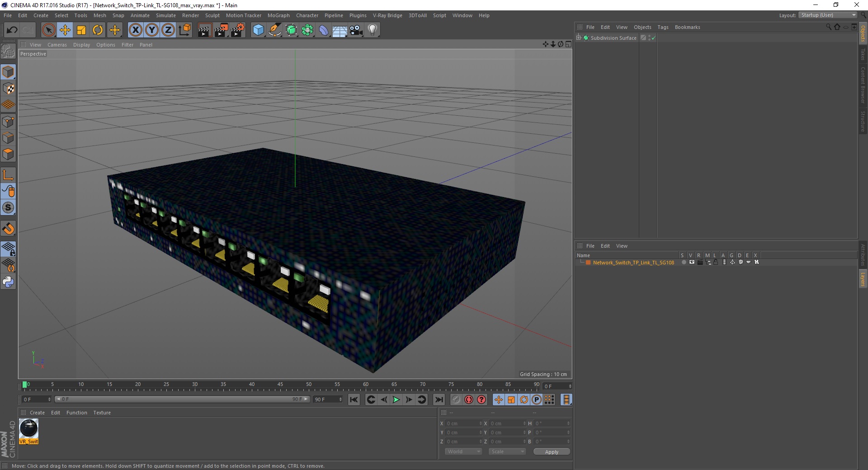Open the MoGraph menu
The width and height of the screenshot is (868, 470).
pyautogui.click(x=278, y=15)
